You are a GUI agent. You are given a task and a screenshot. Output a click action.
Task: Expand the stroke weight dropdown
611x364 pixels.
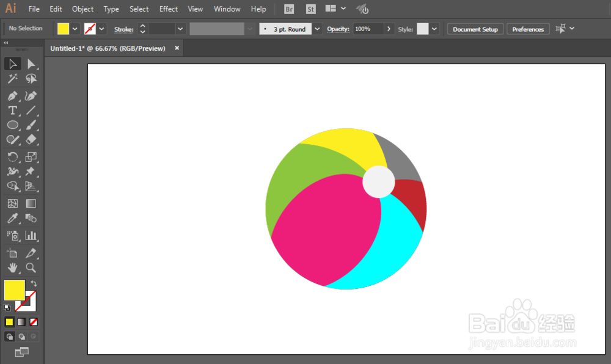click(180, 29)
